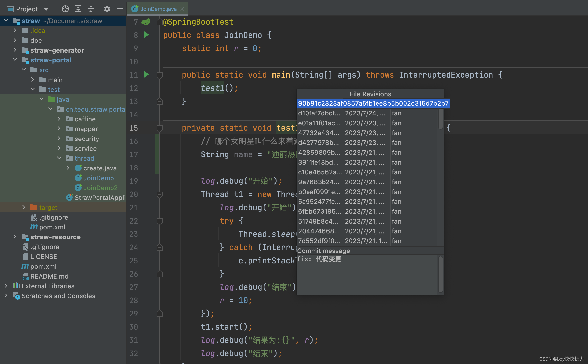The image size is (588, 364).
Task: Open the JoinDemo2 class in tree
Action: pos(100,188)
